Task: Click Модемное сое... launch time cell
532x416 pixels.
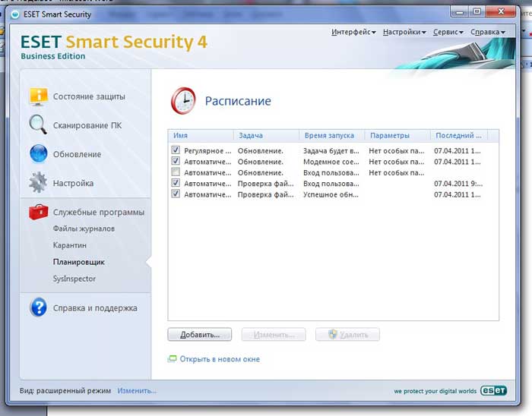Action: tap(331, 162)
